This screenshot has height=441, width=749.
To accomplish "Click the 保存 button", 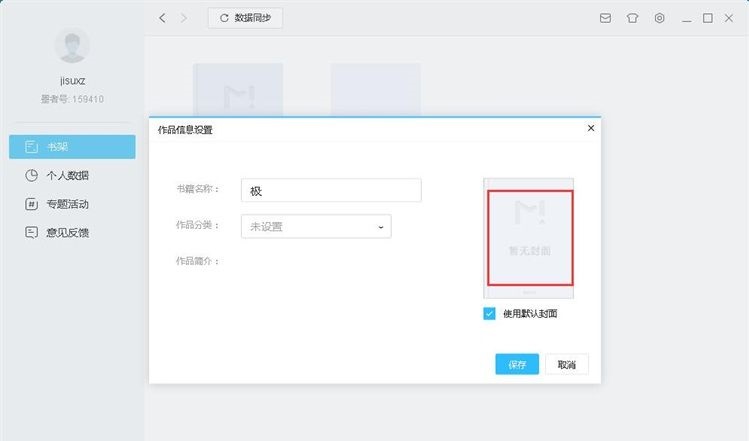I will click(517, 364).
